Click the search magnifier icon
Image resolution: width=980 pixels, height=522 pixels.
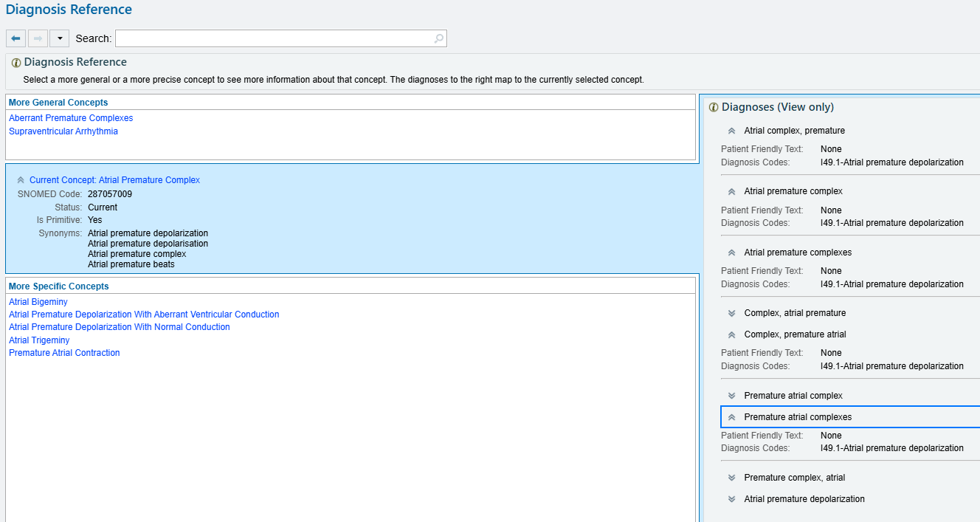pos(438,38)
